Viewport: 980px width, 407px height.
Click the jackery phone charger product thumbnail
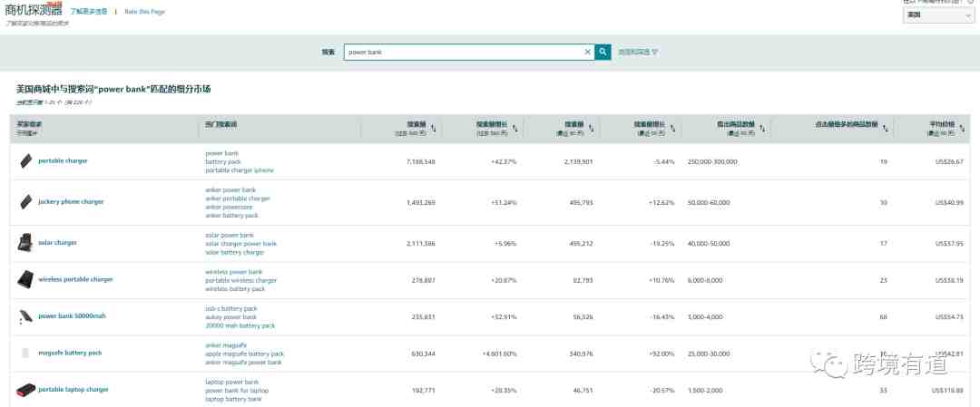25,201
